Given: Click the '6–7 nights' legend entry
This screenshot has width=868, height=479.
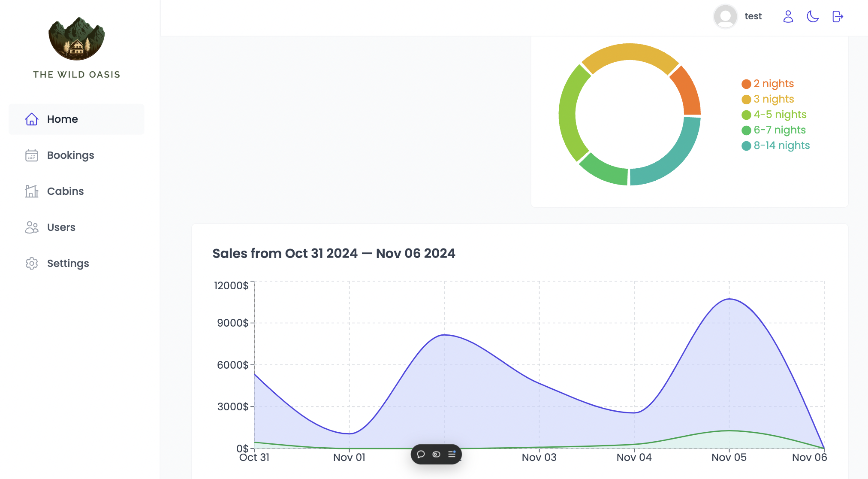Looking at the screenshot, I should pos(774,130).
